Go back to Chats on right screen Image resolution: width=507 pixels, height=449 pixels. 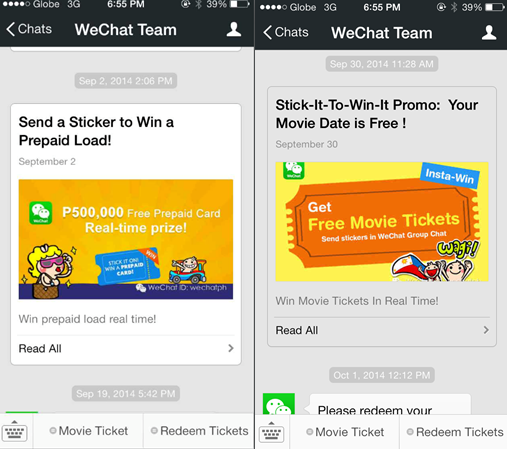click(x=286, y=32)
